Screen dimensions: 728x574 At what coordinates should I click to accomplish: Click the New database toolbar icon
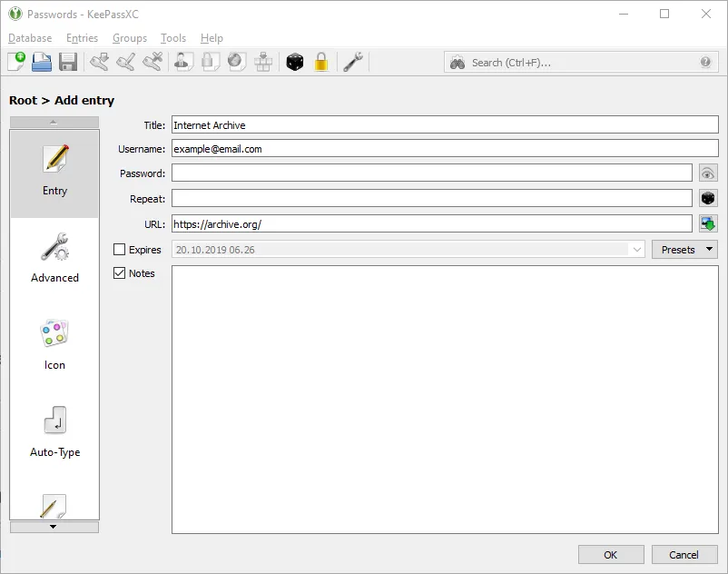click(x=16, y=62)
